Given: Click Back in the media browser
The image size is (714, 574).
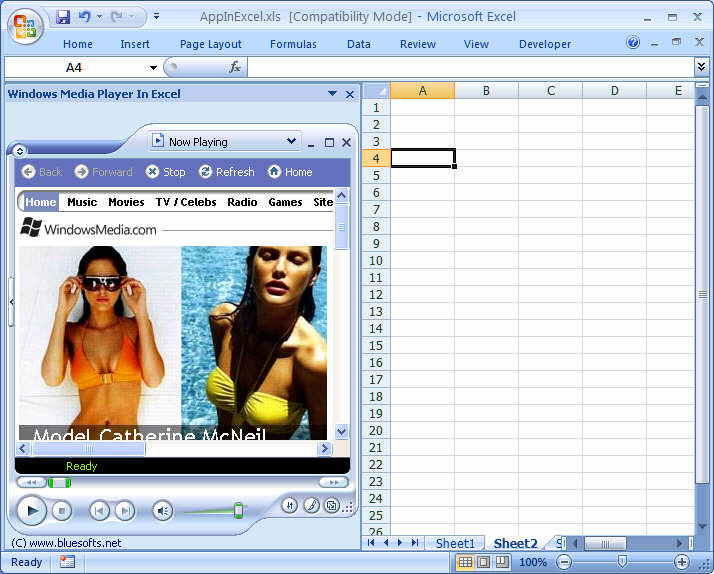Looking at the screenshot, I should click(x=41, y=172).
